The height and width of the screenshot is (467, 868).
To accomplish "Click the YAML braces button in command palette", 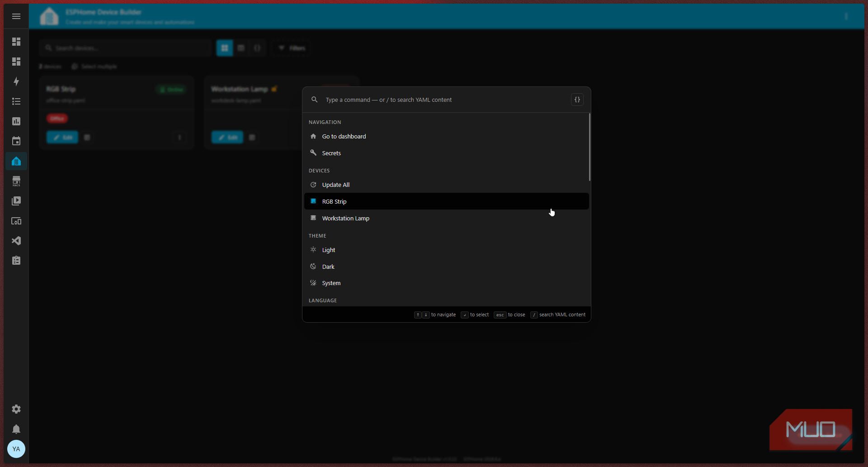I will point(577,100).
